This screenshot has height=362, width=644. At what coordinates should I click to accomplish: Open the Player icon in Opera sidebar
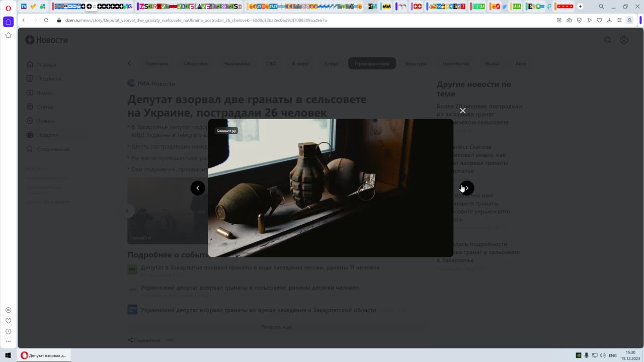8,310
